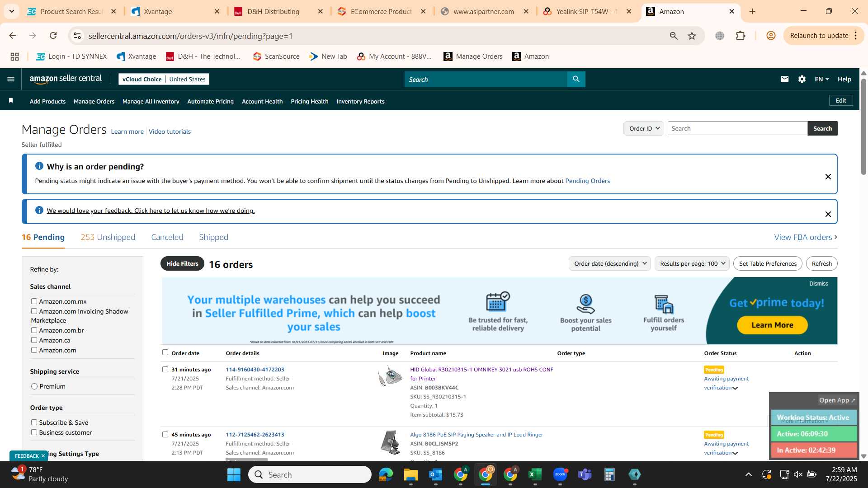Open the Order date (descending) sort dropdown
Image resolution: width=868 pixels, height=488 pixels.
pos(609,263)
